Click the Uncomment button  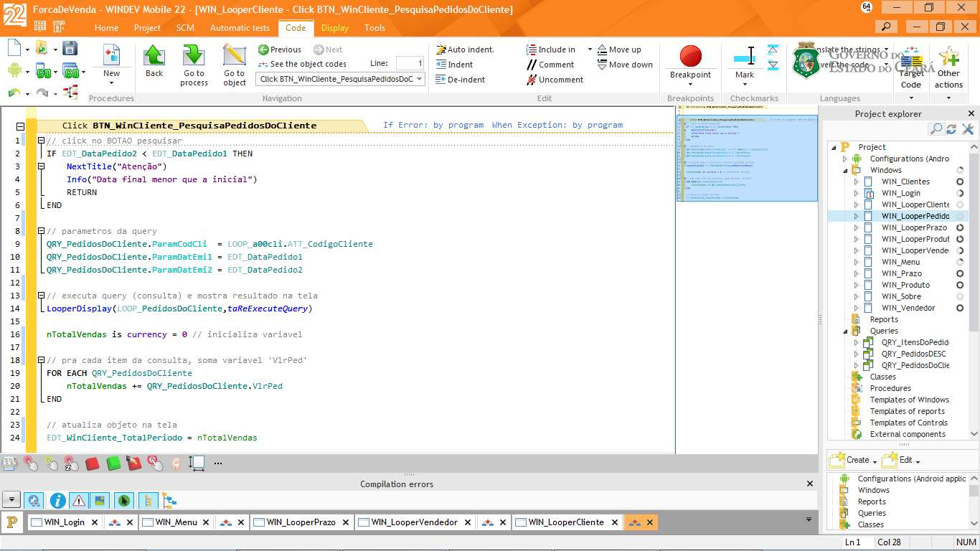[x=555, y=80]
